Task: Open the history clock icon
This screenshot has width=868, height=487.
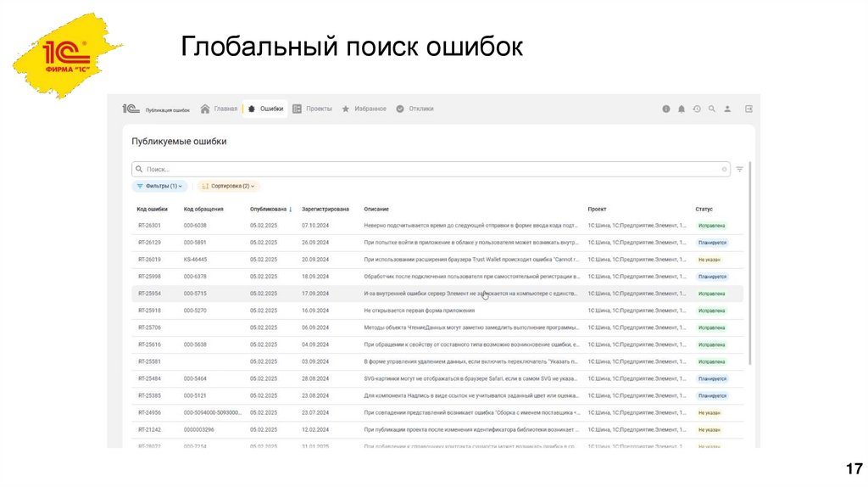Action: pyautogui.click(x=697, y=109)
